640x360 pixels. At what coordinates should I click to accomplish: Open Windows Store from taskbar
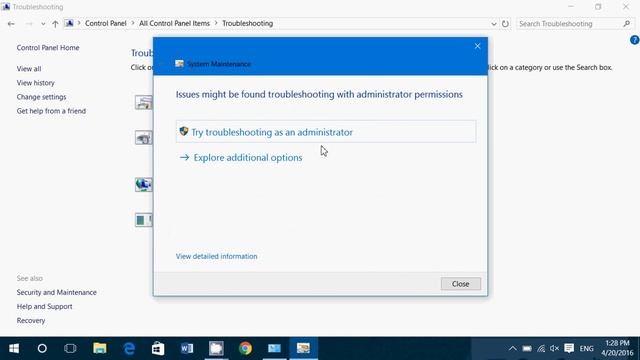click(158, 348)
